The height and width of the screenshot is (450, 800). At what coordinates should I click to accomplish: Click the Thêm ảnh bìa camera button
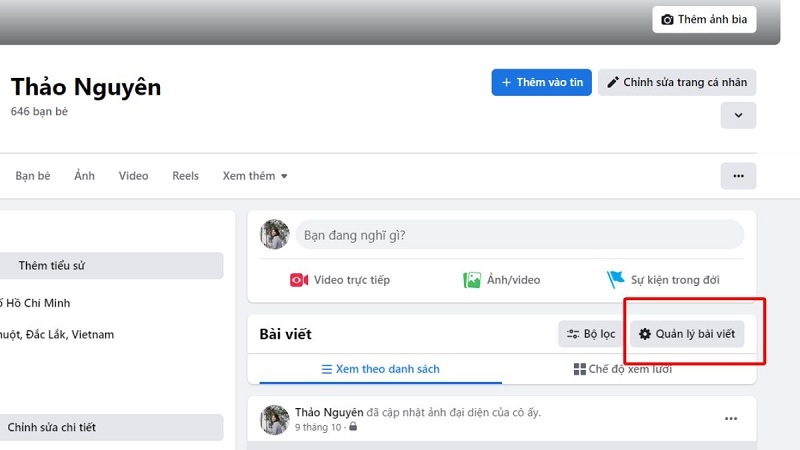point(704,19)
